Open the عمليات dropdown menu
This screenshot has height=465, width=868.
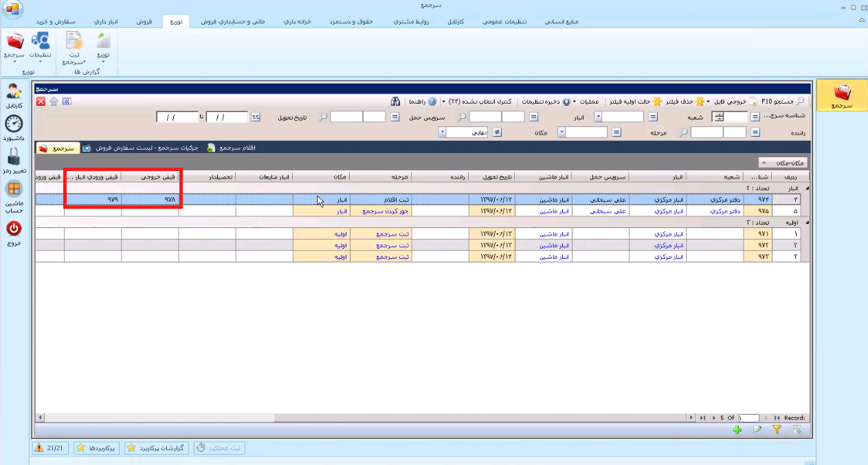(586, 102)
